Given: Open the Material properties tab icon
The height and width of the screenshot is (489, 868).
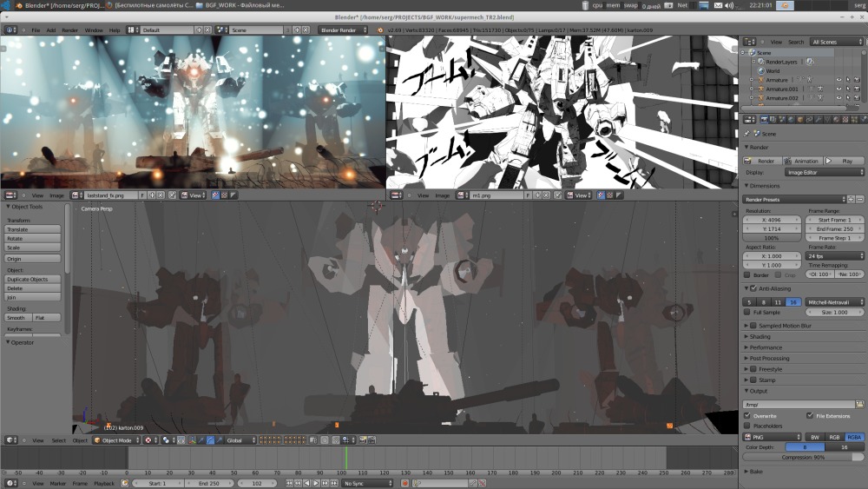Looking at the screenshot, I should pyautogui.click(x=836, y=119).
